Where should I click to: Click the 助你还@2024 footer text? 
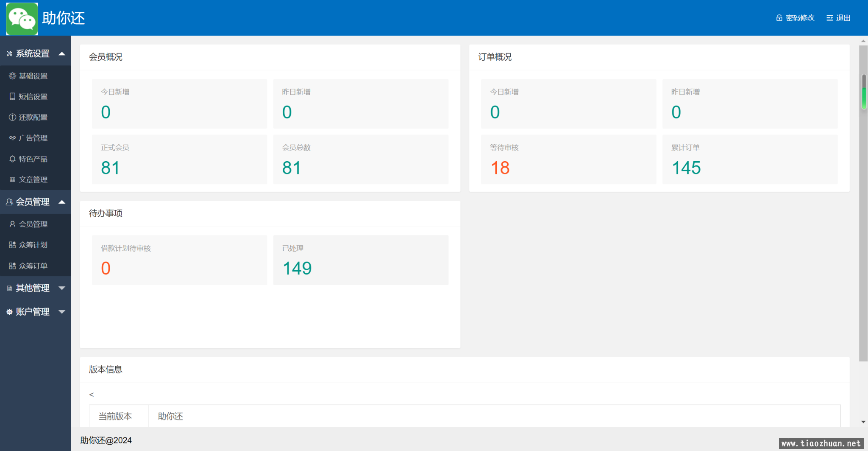click(106, 440)
